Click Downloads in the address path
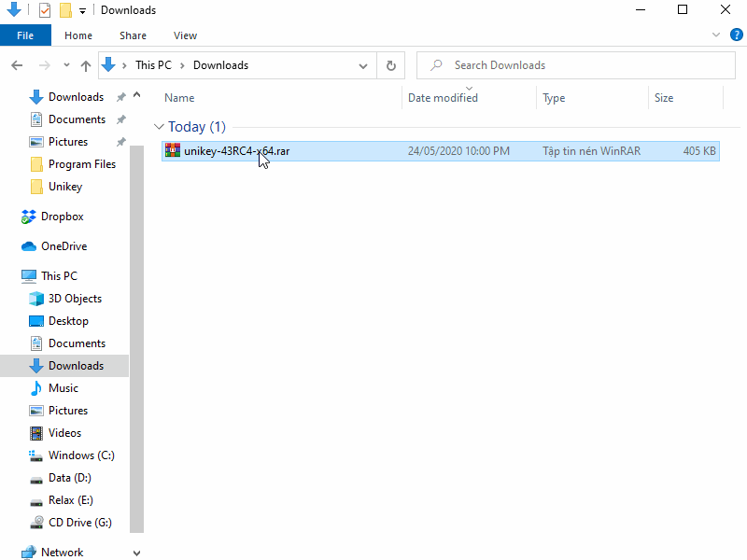This screenshot has width=747, height=560. [220, 65]
